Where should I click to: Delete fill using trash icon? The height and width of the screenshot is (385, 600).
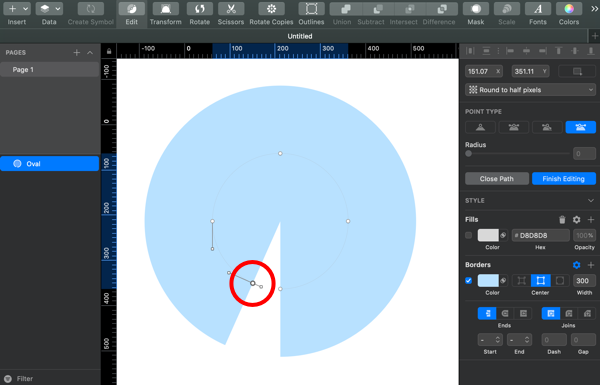pos(562,220)
